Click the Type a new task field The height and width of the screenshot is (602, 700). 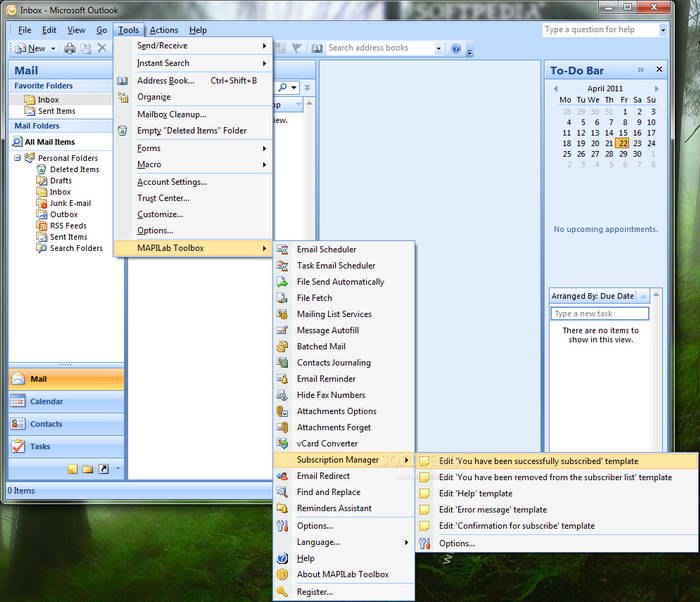tap(599, 314)
